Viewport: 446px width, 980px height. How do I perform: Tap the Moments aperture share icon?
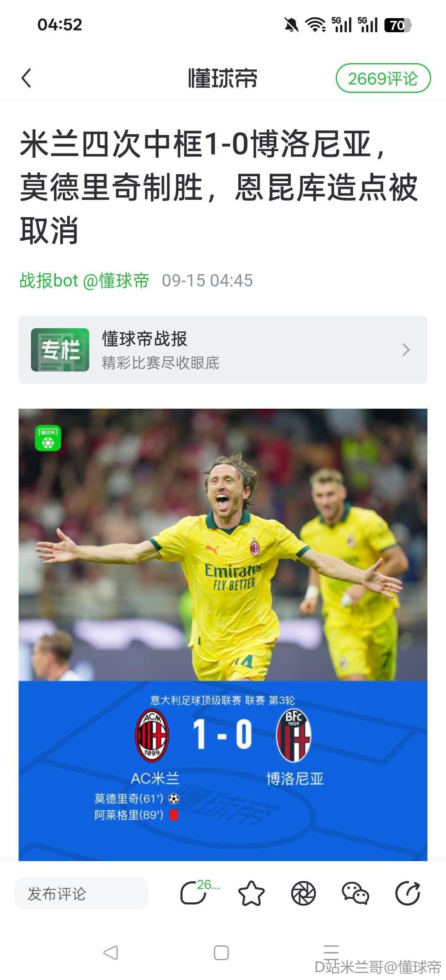(x=303, y=894)
